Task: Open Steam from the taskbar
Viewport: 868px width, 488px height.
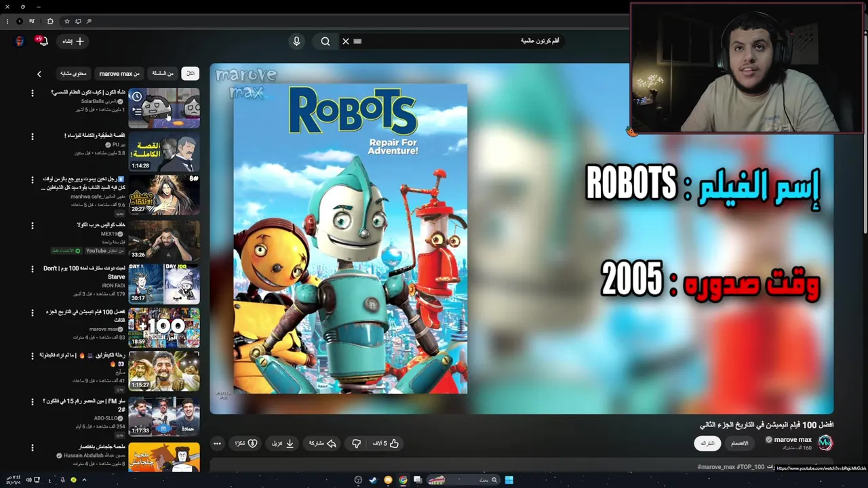Action: (x=373, y=480)
